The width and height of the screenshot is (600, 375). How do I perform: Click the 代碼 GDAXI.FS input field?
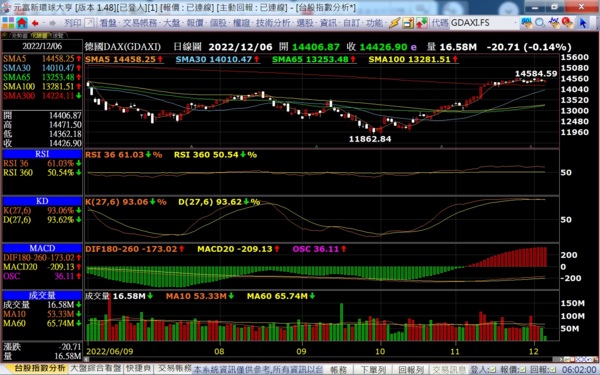[481, 23]
